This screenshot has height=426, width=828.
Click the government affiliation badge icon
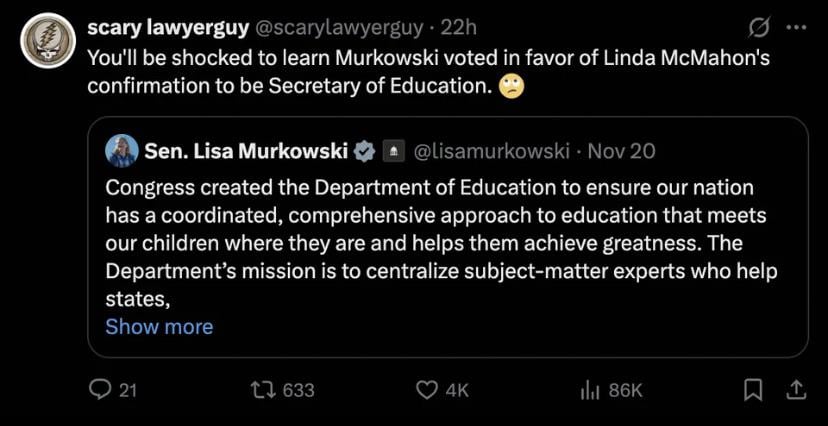tap(393, 151)
